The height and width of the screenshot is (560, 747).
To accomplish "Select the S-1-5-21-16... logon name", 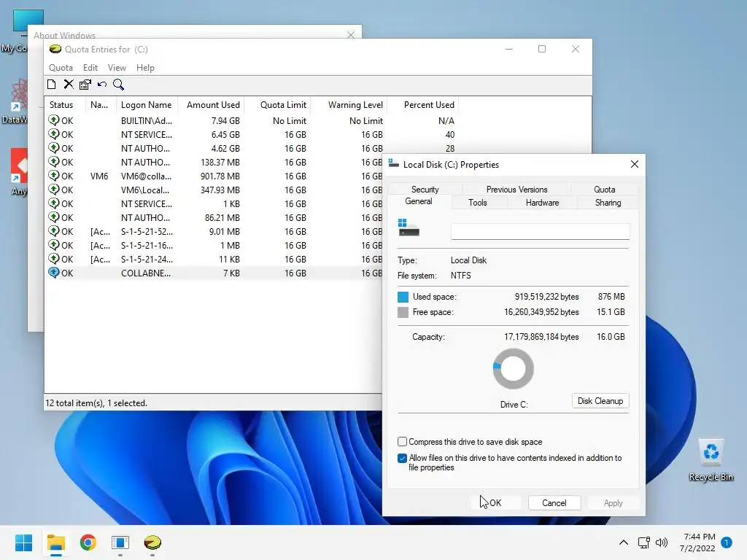I will (x=147, y=245).
